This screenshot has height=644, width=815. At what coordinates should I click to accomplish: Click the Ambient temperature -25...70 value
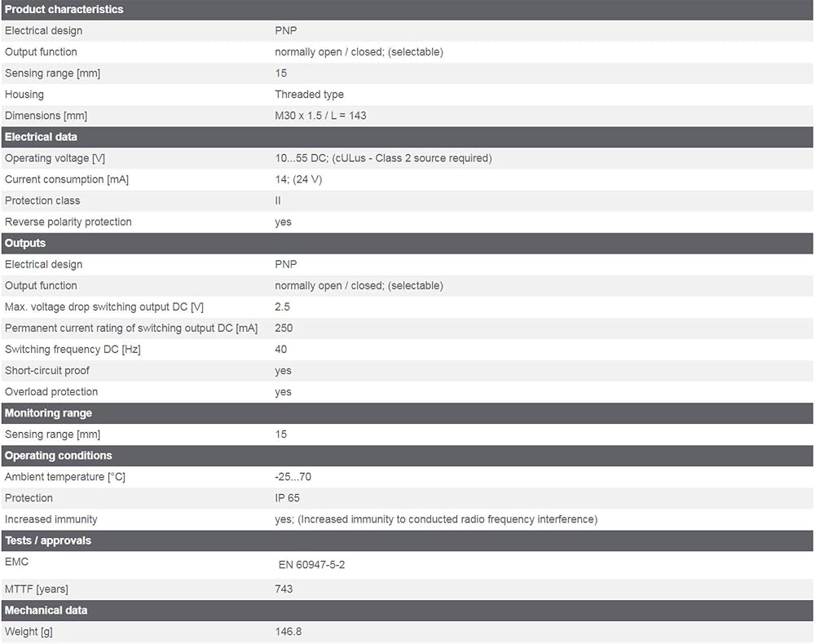tap(293, 477)
